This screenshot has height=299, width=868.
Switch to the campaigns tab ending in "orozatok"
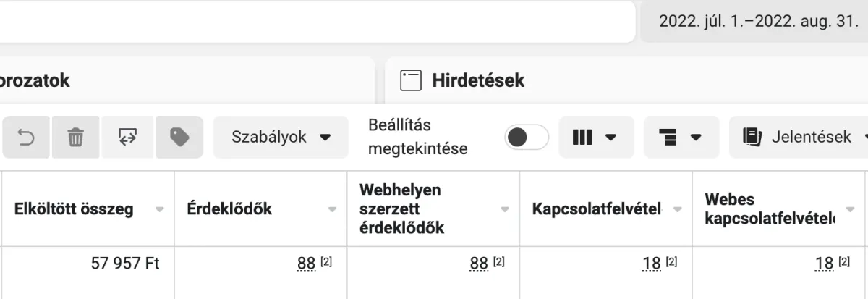35,80
